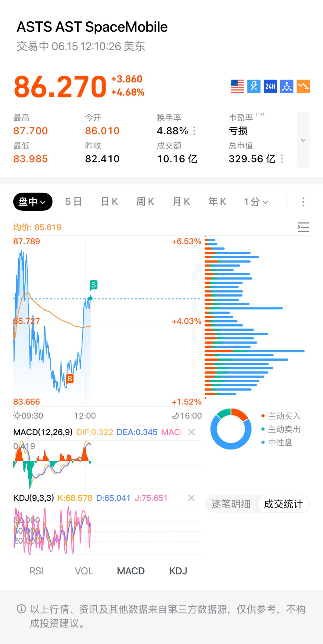
Task: Tap the 主动买入 legend entry
Action: point(281,416)
